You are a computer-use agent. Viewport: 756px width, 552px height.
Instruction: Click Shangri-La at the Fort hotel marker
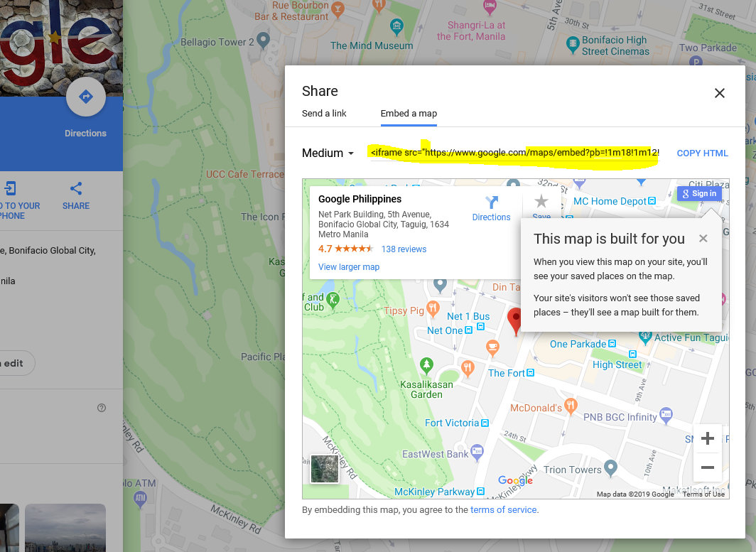(490, 7)
